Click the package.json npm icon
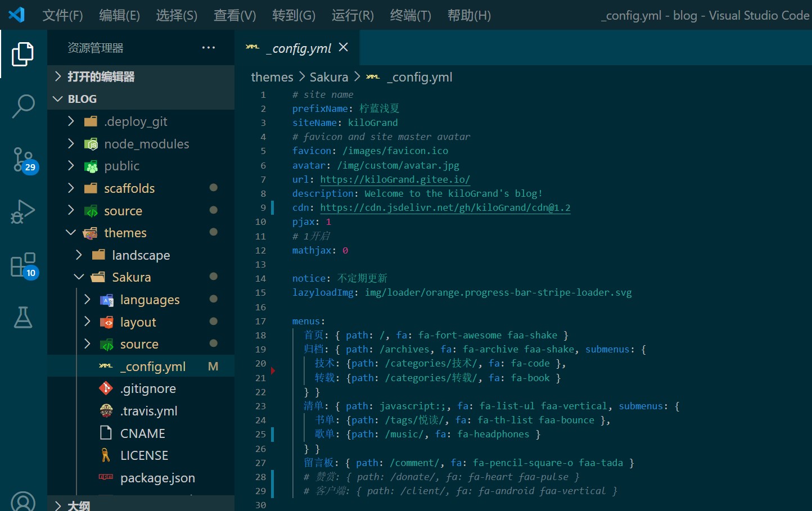 click(106, 477)
